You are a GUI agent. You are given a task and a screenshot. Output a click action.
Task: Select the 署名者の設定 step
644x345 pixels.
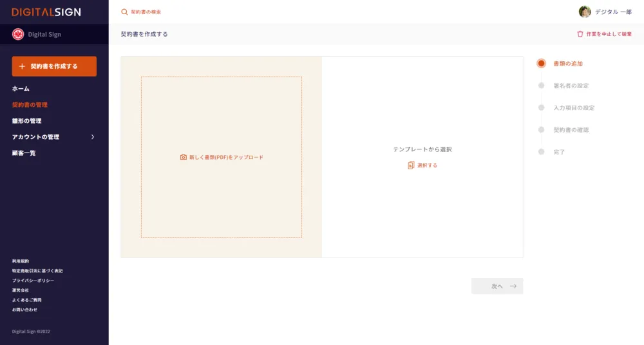pos(571,86)
